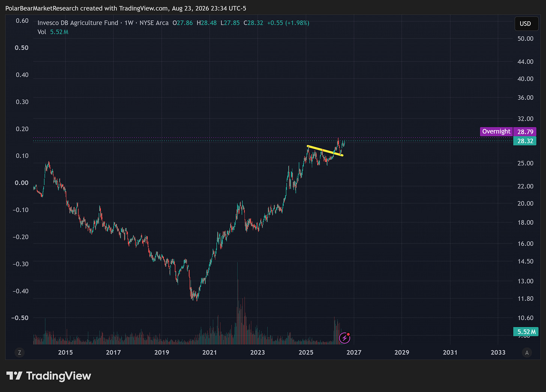Click the 2017 label on the time axis
546x392 pixels.
click(x=113, y=352)
